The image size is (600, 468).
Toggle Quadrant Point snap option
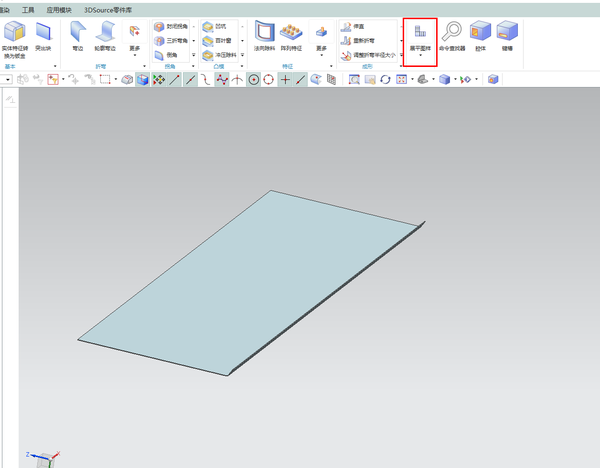(269, 80)
